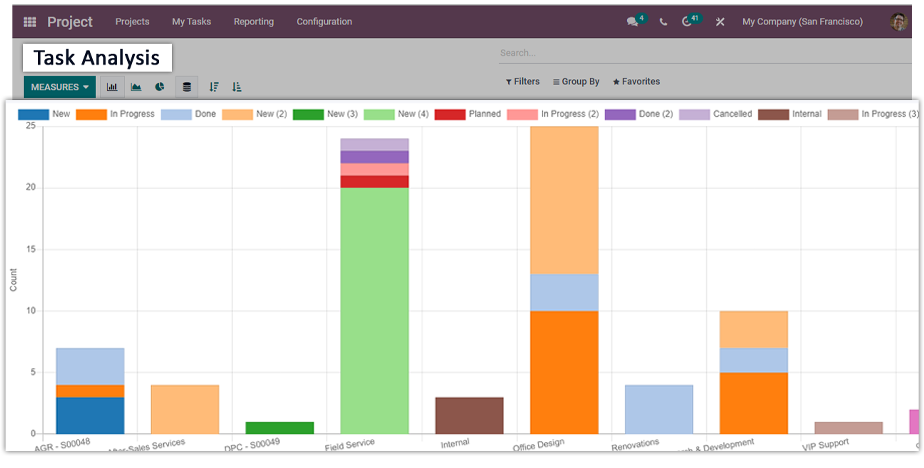Click the Office Design axis label
The width and height of the screenshot is (924, 468).
(538, 445)
